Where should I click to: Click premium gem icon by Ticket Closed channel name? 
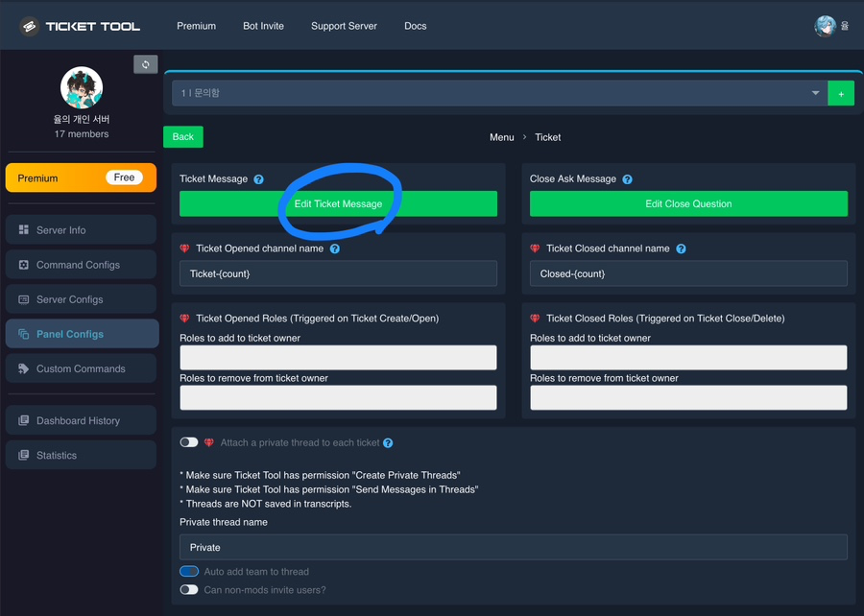click(535, 249)
